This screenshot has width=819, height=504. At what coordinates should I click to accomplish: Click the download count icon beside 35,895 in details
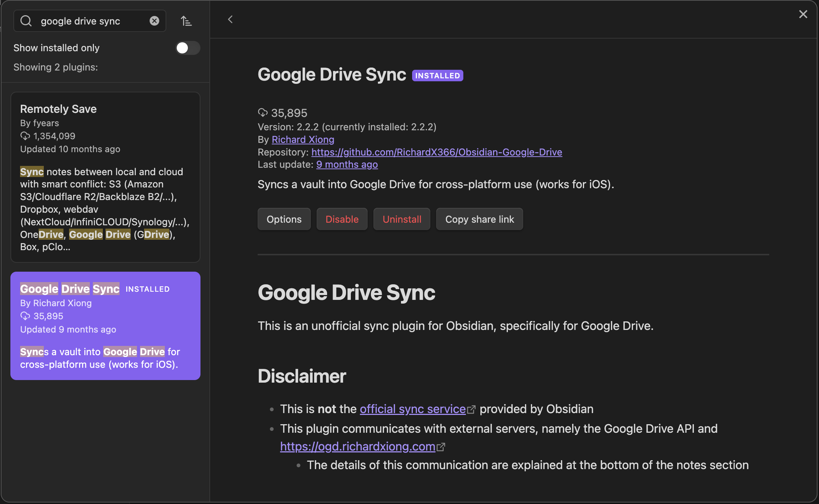point(263,112)
